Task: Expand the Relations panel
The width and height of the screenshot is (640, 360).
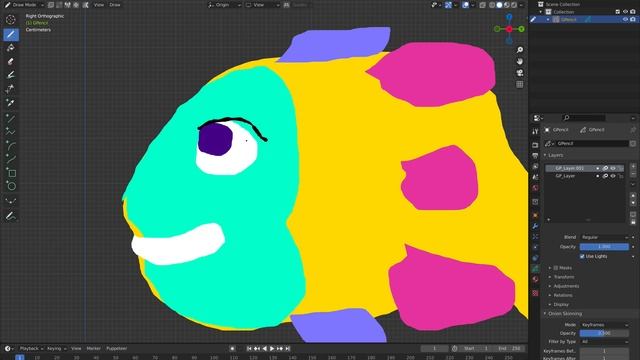Action: coord(563,295)
